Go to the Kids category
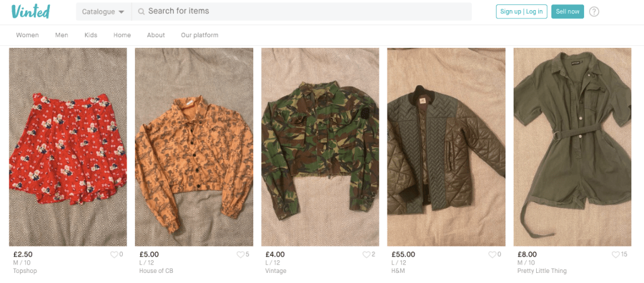Screen dimensions: 644x283 91,35
